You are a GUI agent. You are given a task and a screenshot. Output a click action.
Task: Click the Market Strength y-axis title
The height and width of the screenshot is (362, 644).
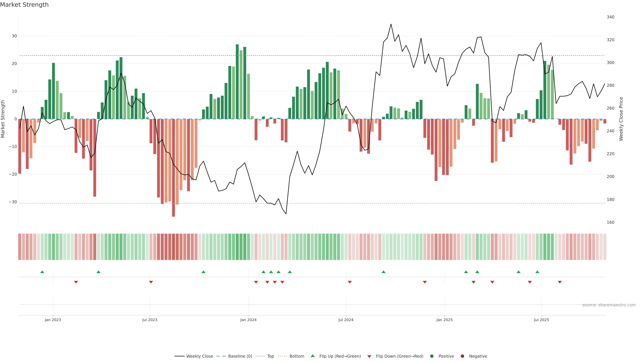(x=3, y=119)
